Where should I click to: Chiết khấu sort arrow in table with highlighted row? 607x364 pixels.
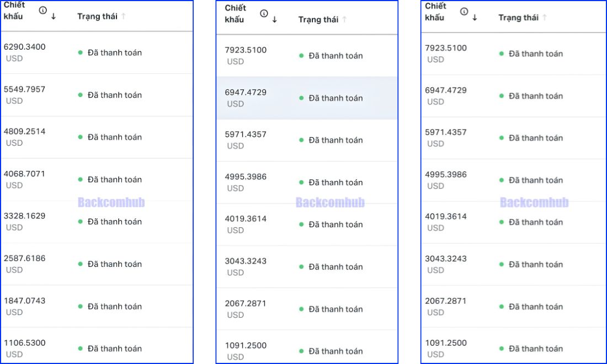pyautogui.click(x=274, y=19)
